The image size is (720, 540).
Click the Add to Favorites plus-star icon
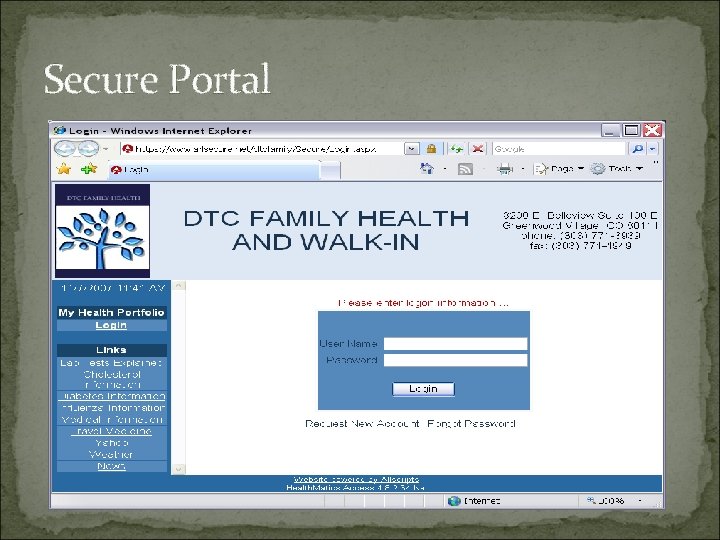(89, 169)
